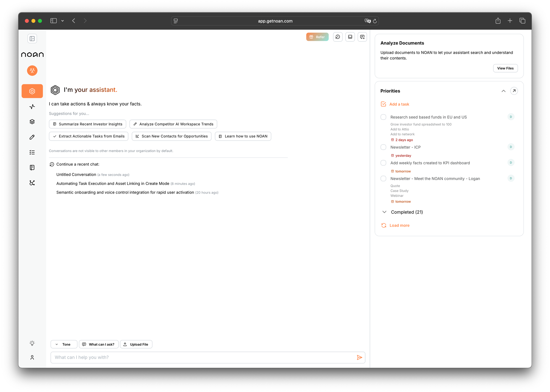Click the stacked layers sidebar icon
This screenshot has height=392, width=550.
[32, 122]
